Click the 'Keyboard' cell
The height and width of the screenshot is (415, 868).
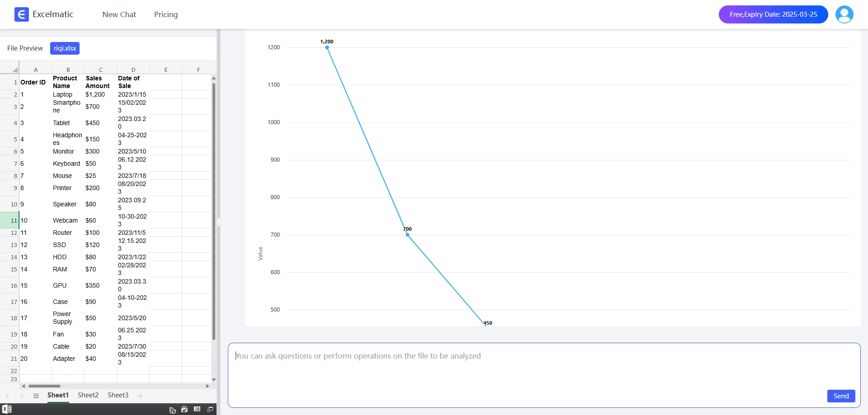coord(68,163)
